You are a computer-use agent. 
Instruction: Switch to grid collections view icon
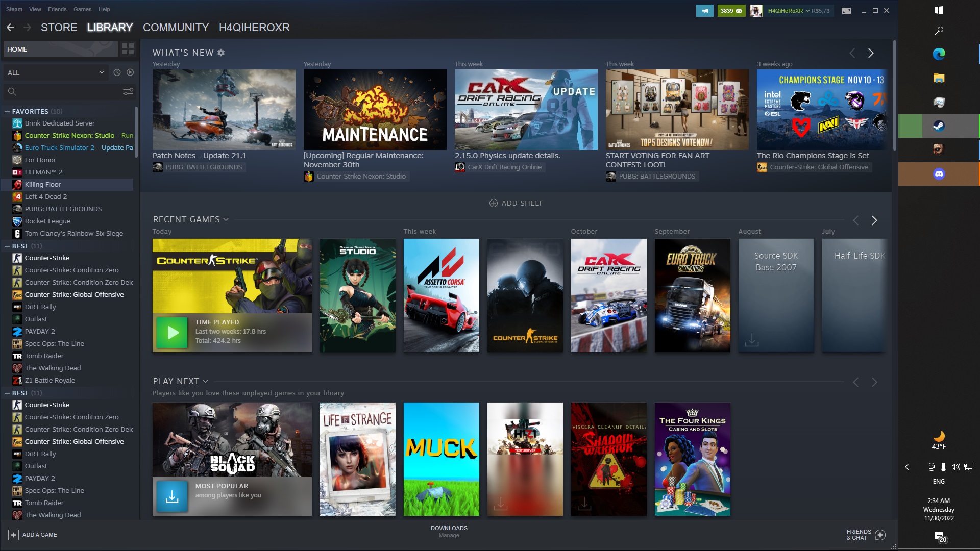tap(128, 49)
